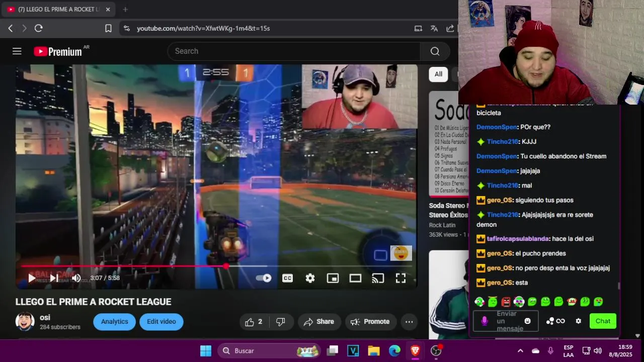644x362 pixels.
Task: Click the chat panel scrollbar
Action: point(619,286)
